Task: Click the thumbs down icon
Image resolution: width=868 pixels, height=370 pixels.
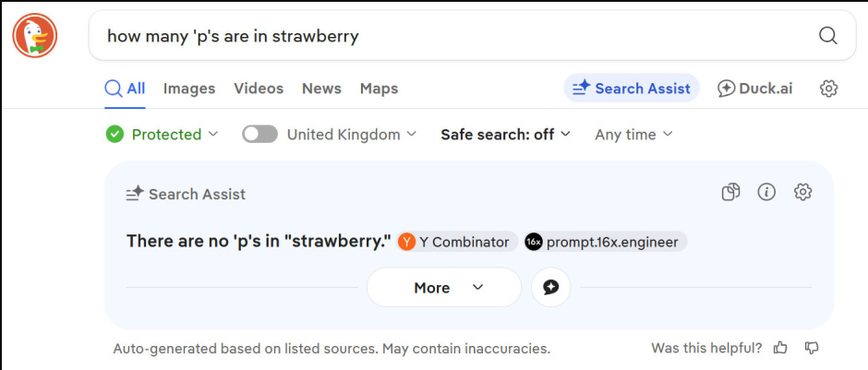Action: 812,348
